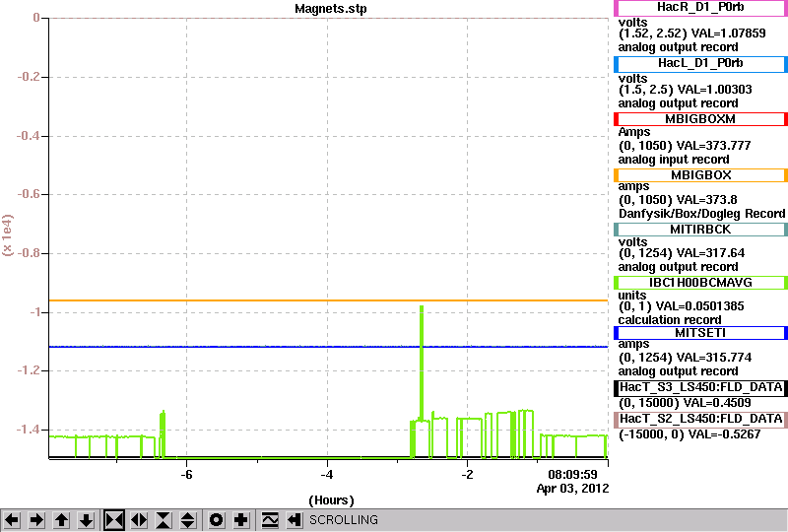788x532 pixels.
Task: Click the (Hours) x-axis label
Action: coord(331,500)
